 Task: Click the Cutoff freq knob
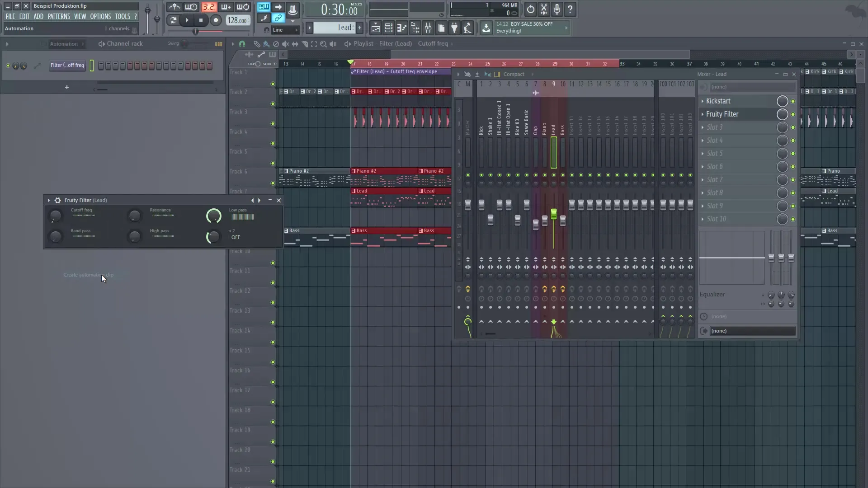click(55, 216)
